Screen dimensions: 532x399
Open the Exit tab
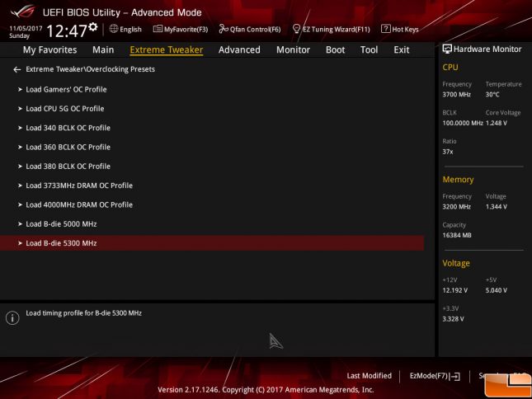(402, 49)
